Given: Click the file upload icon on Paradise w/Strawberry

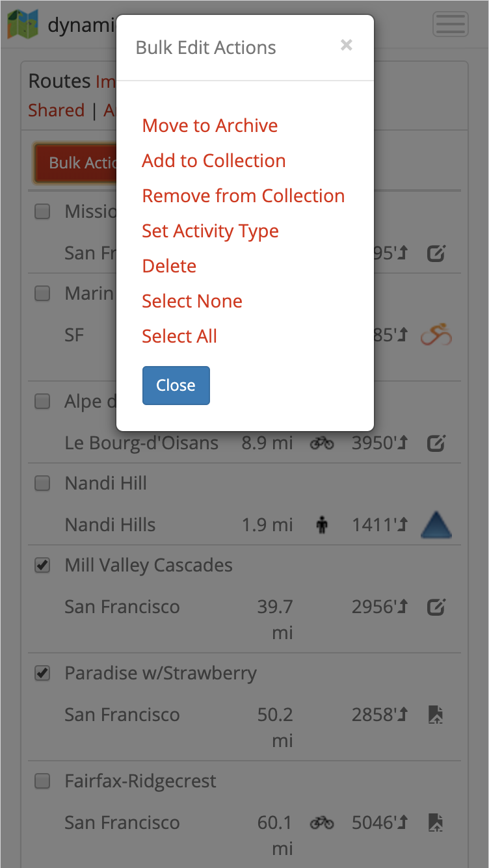Looking at the screenshot, I should coord(436,715).
